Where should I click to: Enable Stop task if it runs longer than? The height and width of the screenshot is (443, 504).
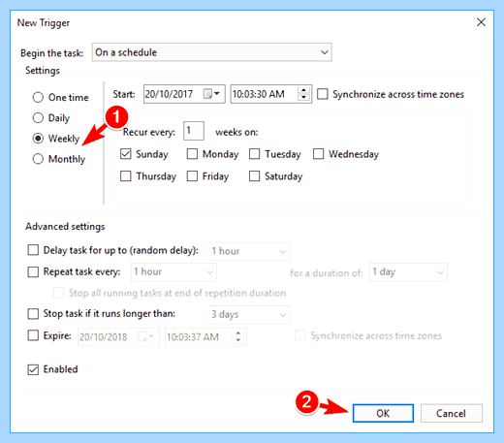[33, 313]
